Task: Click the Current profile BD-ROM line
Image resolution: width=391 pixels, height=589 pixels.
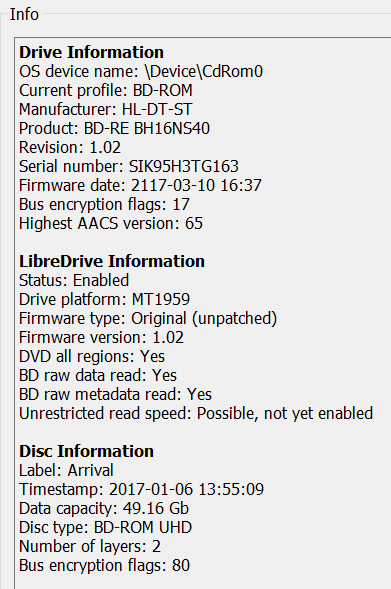Action: [106, 91]
